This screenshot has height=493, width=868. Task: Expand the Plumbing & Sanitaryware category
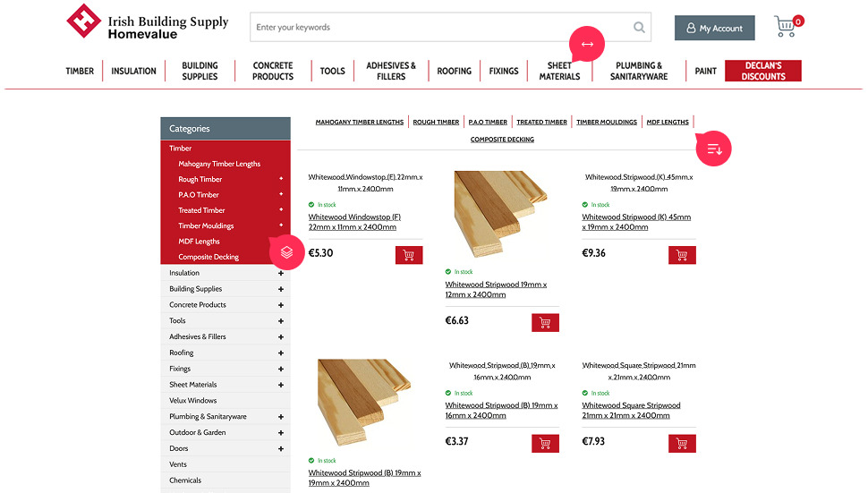coord(281,417)
